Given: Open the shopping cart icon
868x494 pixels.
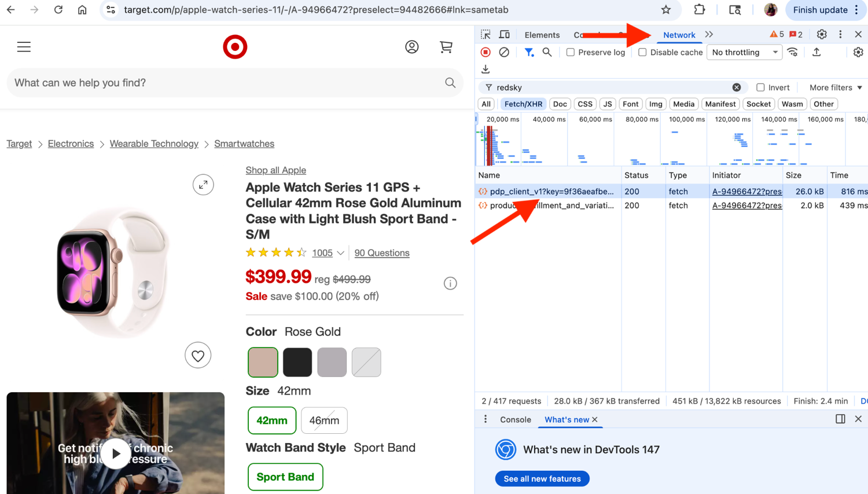Looking at the screenshot, I should (x=446, y=47).
